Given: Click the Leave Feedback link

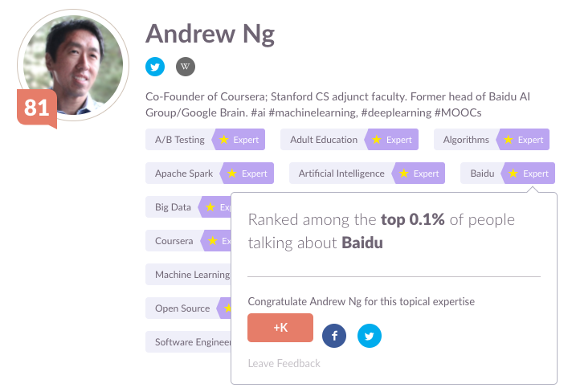Looking at the screenshot, I should (284, 364).
